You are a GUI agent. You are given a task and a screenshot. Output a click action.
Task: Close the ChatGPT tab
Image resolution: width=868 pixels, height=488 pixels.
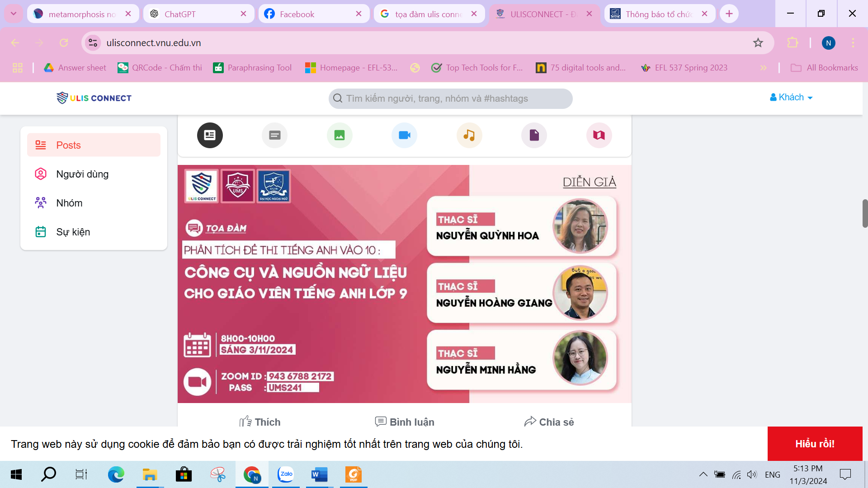[243, 14]
